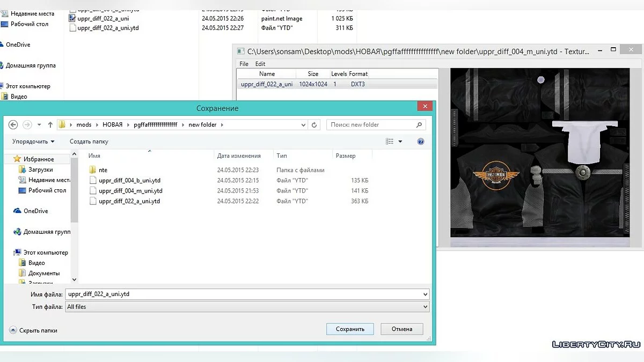This screenshot has height=362, width=644.
Task: Open the Упорядочить dropdown menu
Action: tap(33, 142)
